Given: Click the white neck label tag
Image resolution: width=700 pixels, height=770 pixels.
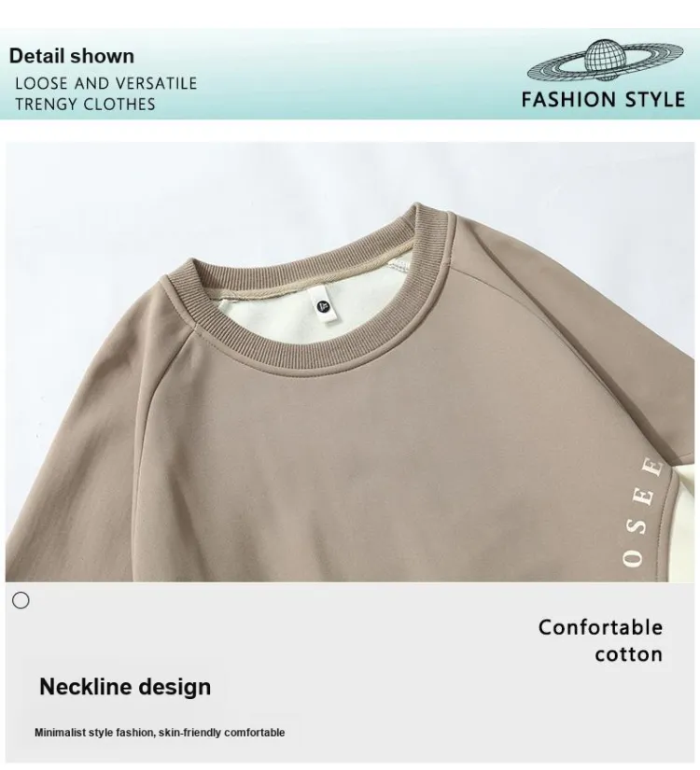Looking at the screenshot, I should (325, 306).
